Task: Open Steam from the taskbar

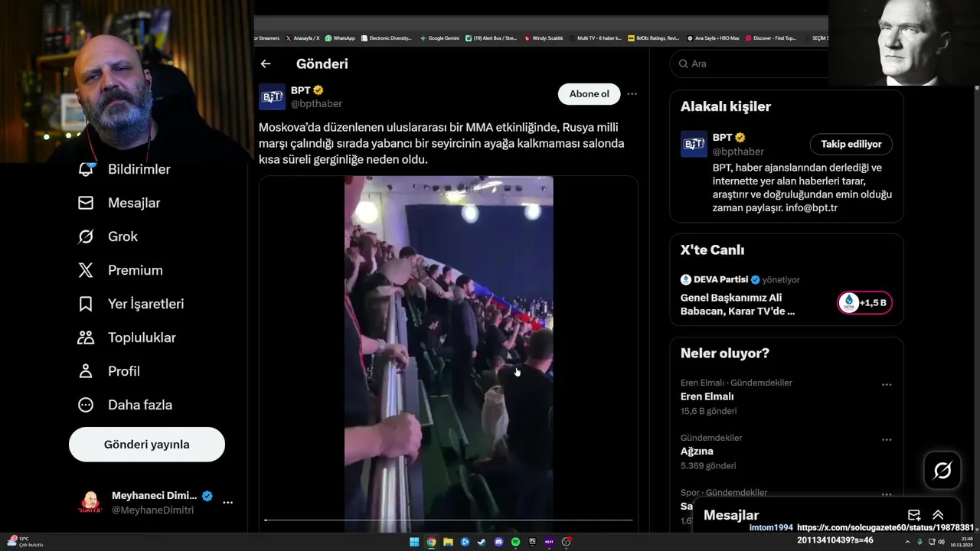Action: point(482,542)
